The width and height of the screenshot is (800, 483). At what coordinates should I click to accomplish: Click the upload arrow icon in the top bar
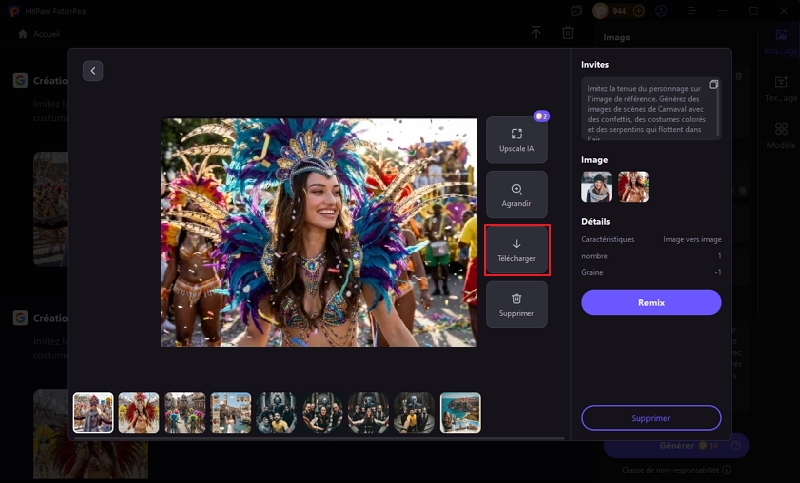click(x=536, y=33)
